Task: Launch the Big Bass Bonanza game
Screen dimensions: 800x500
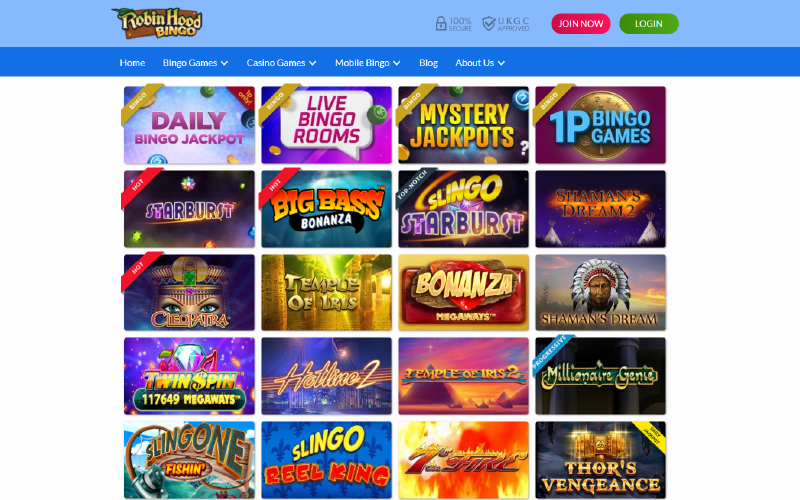Action: 327,209
